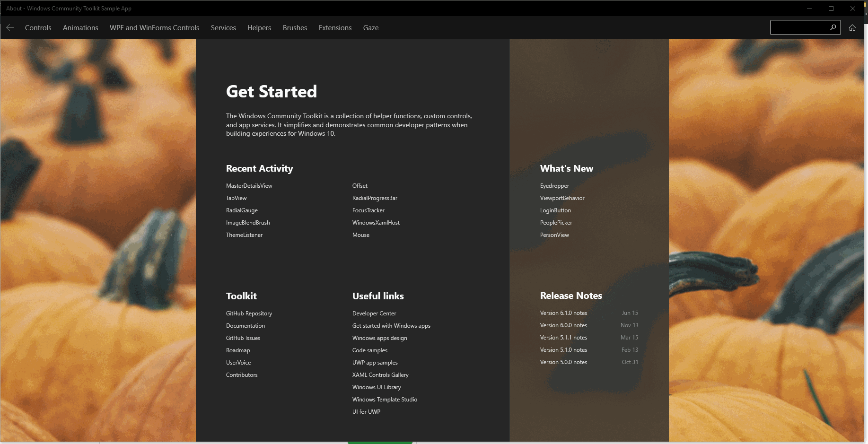The image size is (868, 444).
Task: Open the GitHub Repository link
Action: pos(249,313)
